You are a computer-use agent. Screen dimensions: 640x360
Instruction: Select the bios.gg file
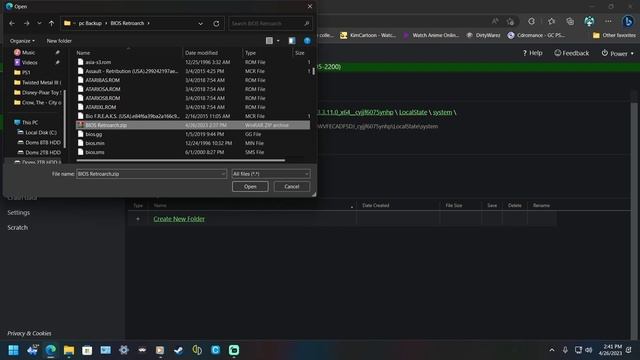click(193, 134)
